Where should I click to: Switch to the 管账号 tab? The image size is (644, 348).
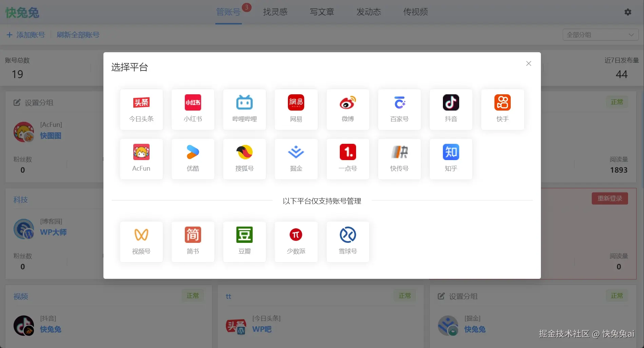click(228, 12)
